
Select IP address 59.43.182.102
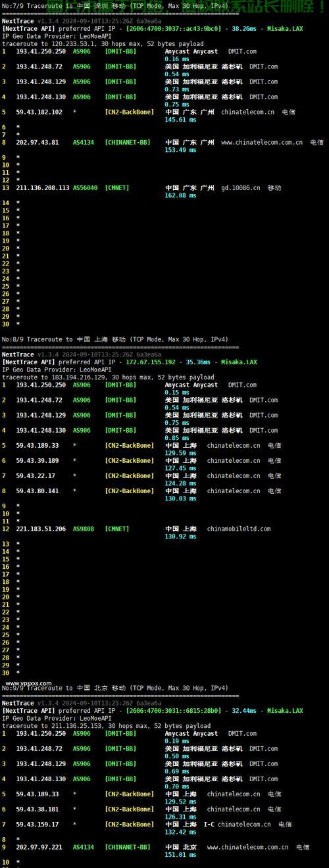coord(39,112)
